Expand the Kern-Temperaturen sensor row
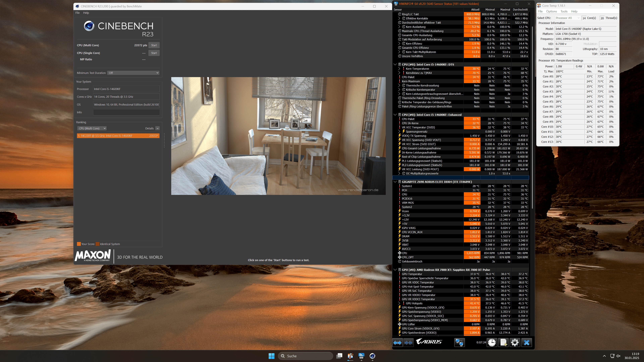Viewport: 644px width, 362px height. (399, 69)
